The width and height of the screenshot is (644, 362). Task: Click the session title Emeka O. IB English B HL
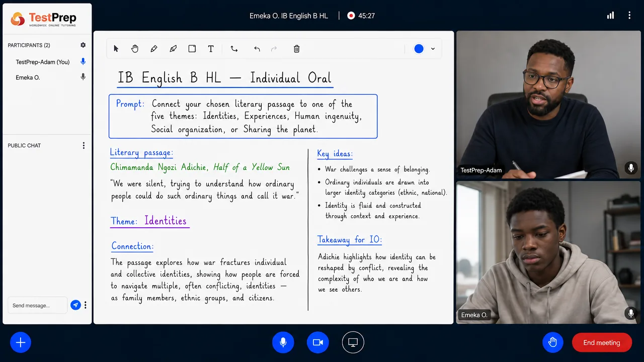(x=289, y=16)
